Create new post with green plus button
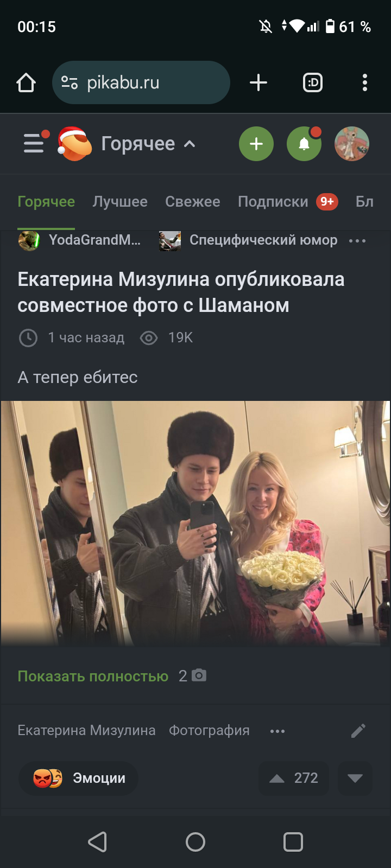391x868 pixels. pos(256,144)
